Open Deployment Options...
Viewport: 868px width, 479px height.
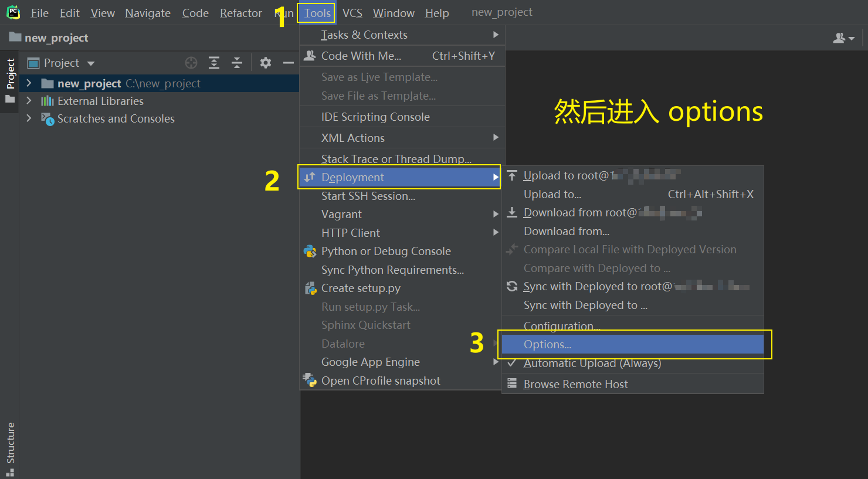[633, 344]
